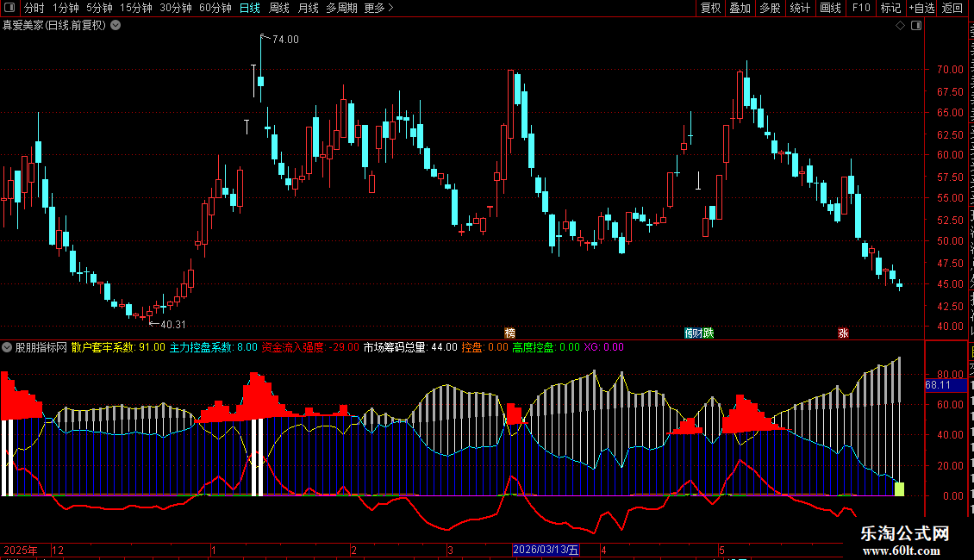Switch to 5分钟 period

pos(99,8)
